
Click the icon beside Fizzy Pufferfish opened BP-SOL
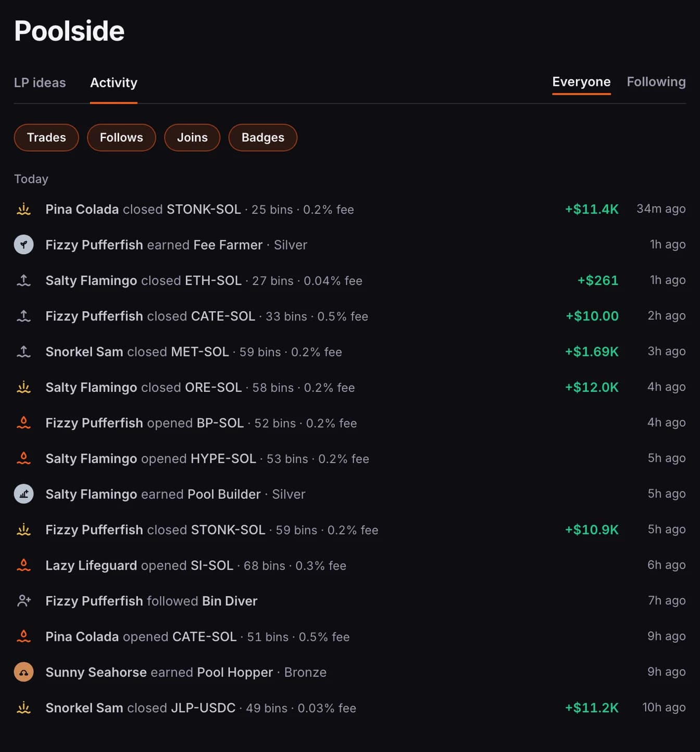(x=23, y=423)
